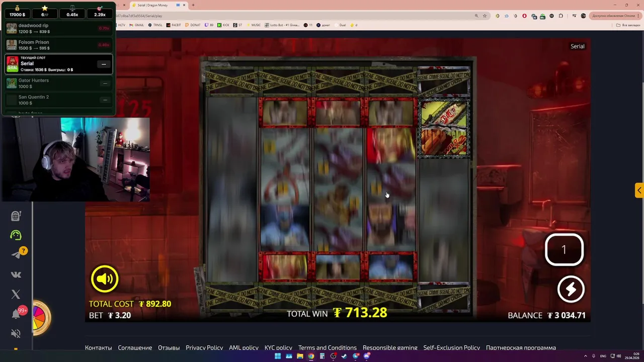
Task: Open the Соглашение footer link
Action: click(x=135, y=347)
